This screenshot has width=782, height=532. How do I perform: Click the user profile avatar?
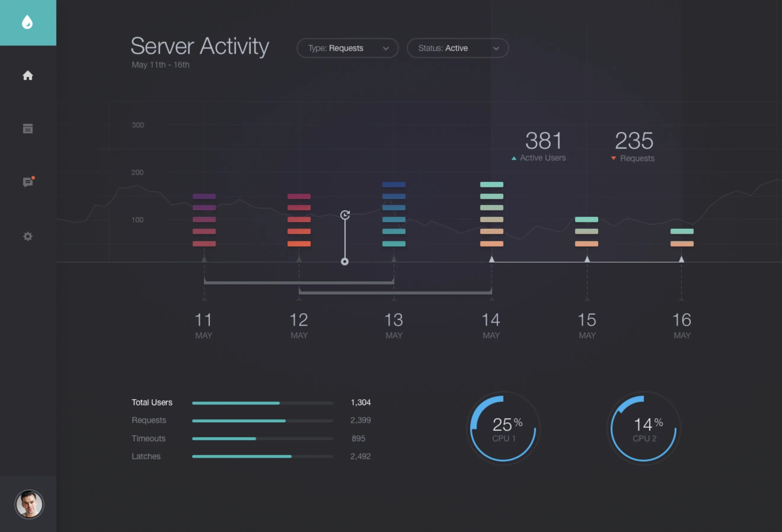point(29,504)
